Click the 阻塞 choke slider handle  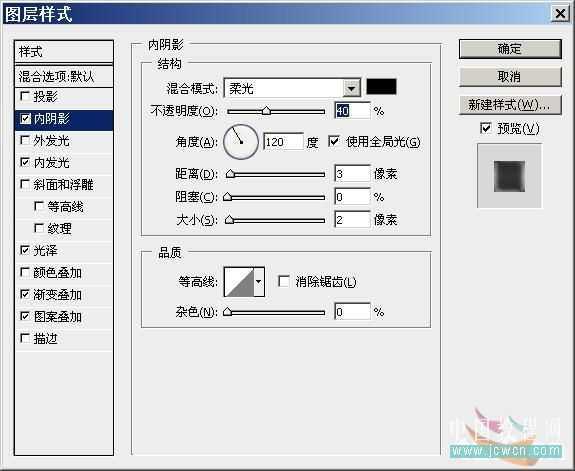(x=227, y=197)
